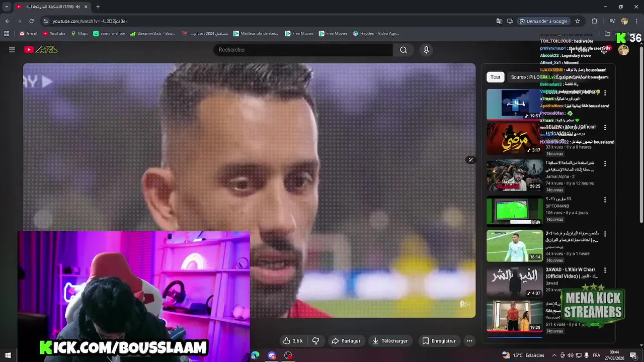Bookmark this page with star icon
The width and height of the screenshot is (644, 362).
pyautogui.click(x=578, y=21)
